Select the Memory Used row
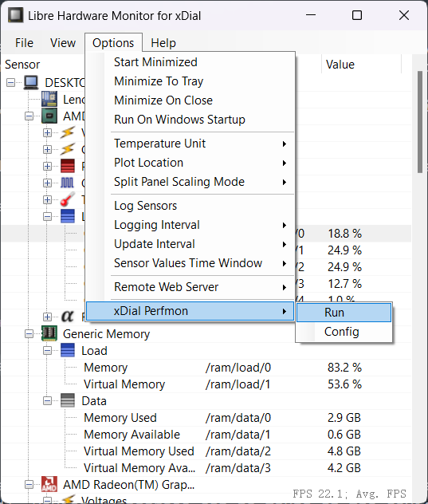Viewport: 428px width, 504px height. click(206, 418)
